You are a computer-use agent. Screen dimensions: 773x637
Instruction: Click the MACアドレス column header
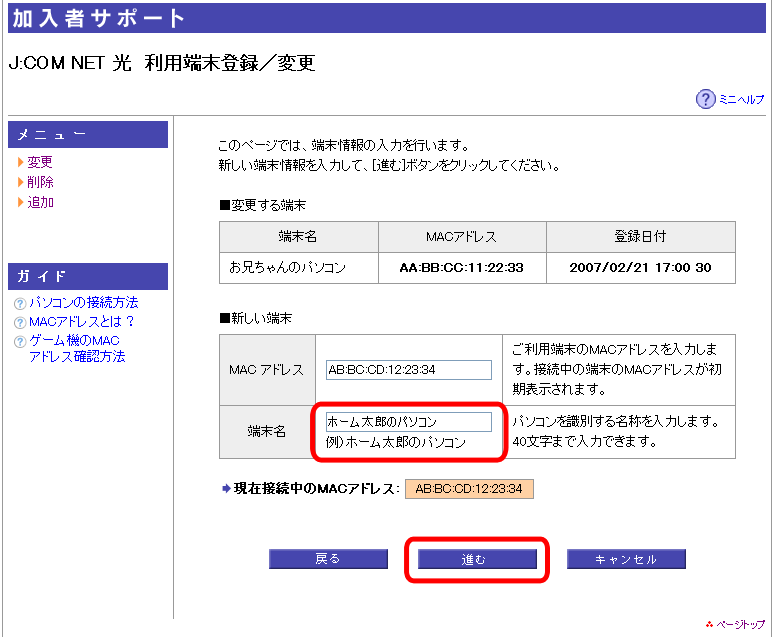click(462, 237)
